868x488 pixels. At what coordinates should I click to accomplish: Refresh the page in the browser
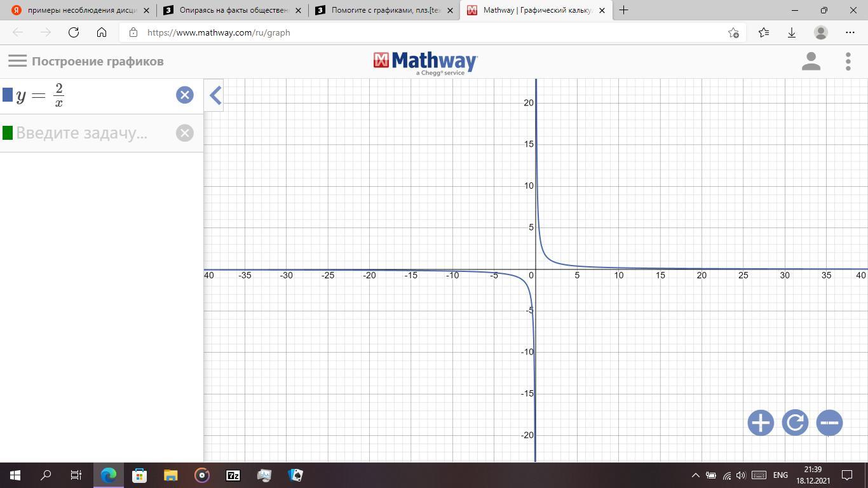coord(74,32)
